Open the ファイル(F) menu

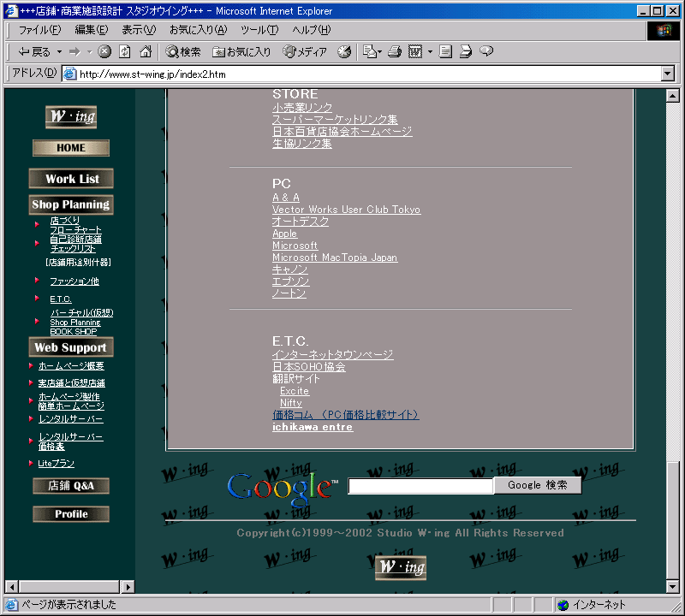tap(39, 30)
